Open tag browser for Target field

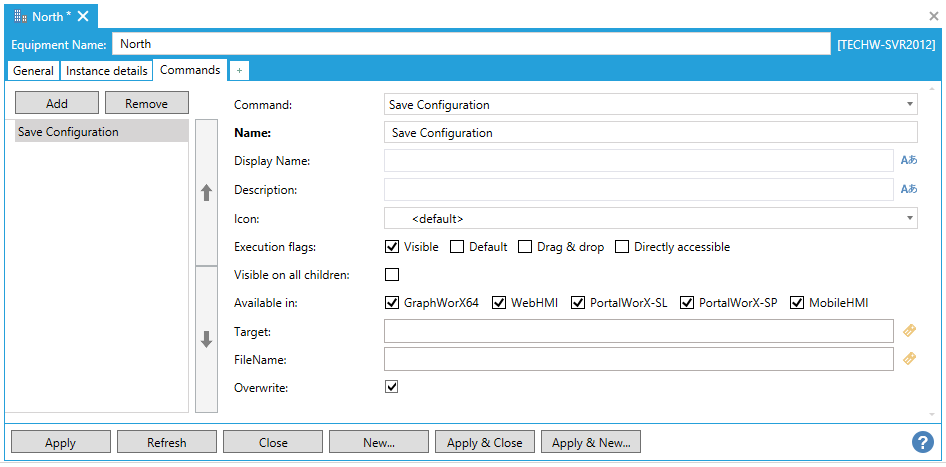click(x=909, y=331)
